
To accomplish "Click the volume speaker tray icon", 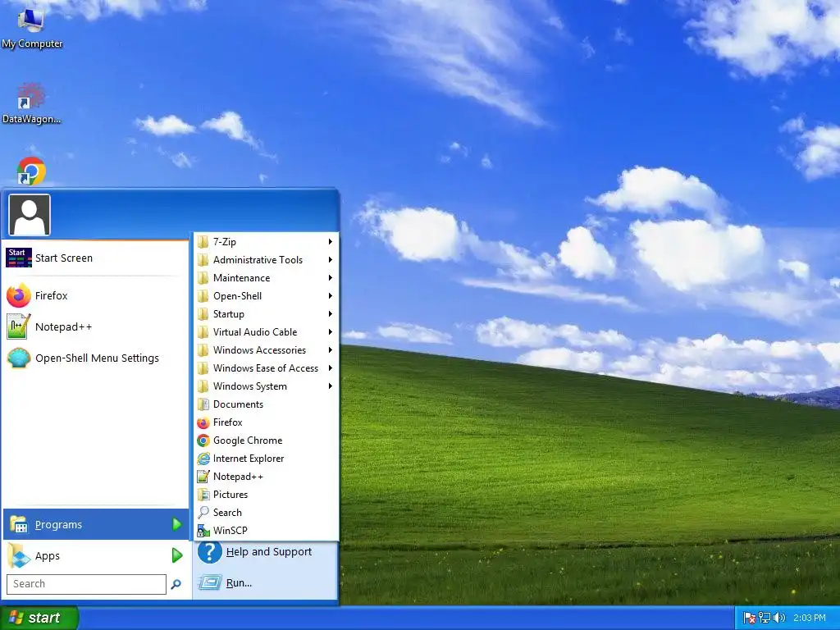I will (x=779, y=619).
